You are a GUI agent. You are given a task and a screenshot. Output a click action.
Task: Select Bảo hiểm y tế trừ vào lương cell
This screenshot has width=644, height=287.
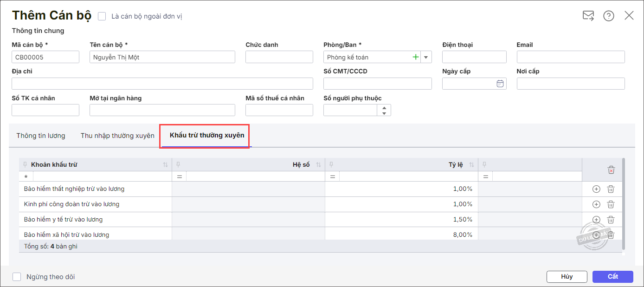96,220
